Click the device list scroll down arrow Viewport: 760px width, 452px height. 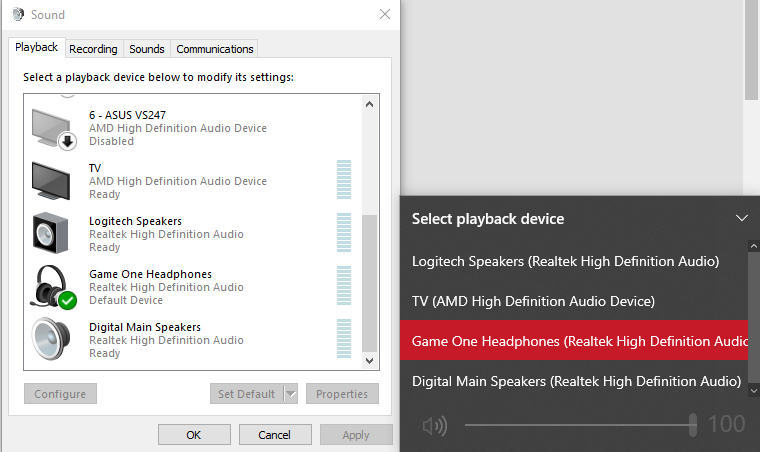(x=369, y=360)
